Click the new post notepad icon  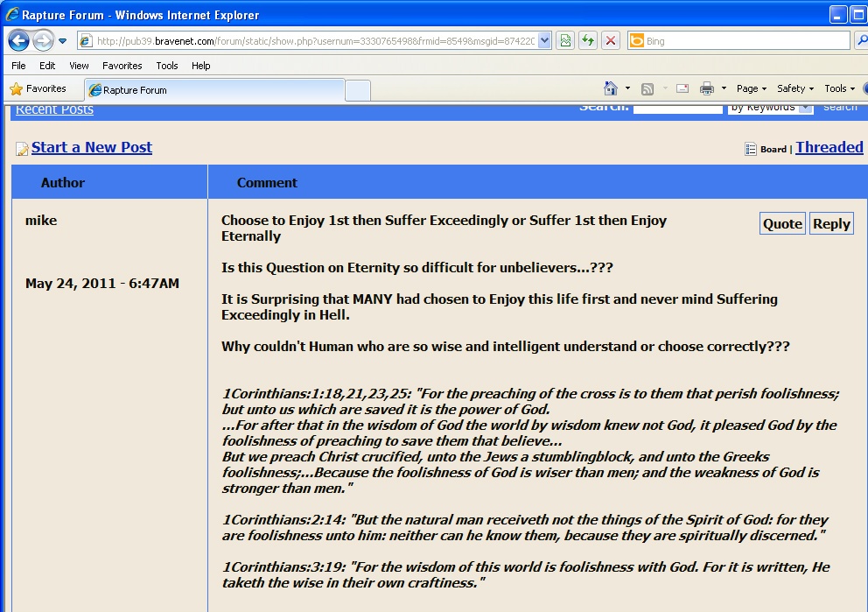tap(22, 149)
